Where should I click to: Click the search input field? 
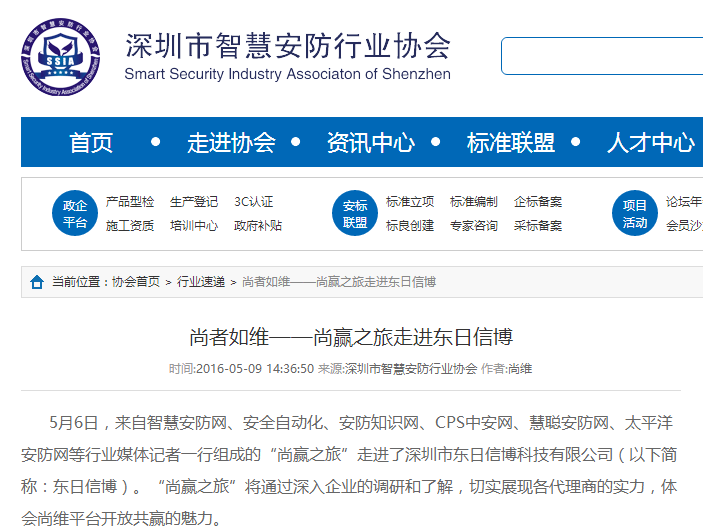(x=602, y=56)
